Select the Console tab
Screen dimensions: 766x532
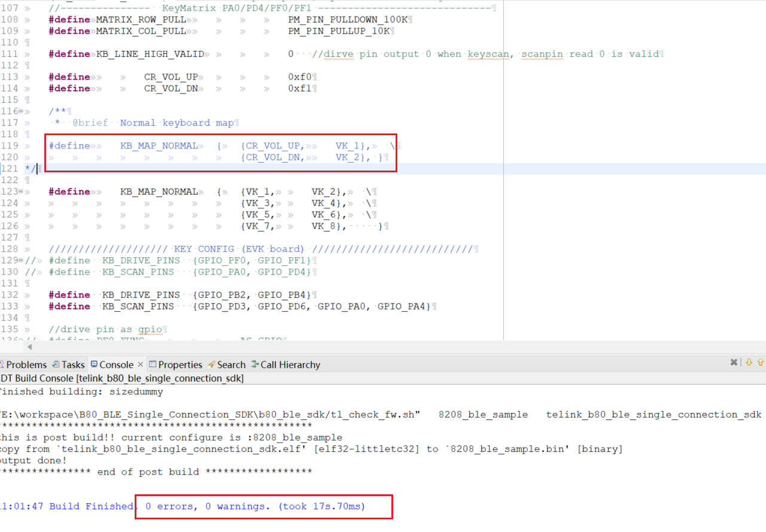coord(112,364)
